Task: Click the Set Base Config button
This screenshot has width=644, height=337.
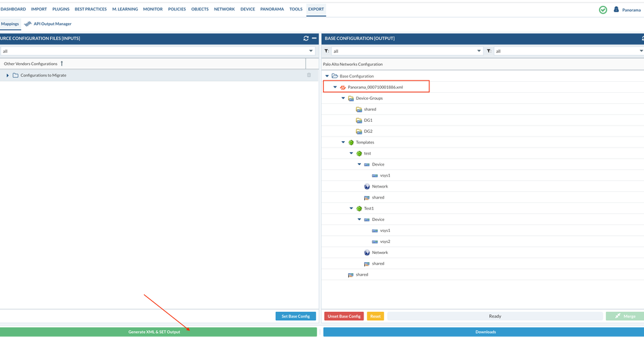Action: 296,316
